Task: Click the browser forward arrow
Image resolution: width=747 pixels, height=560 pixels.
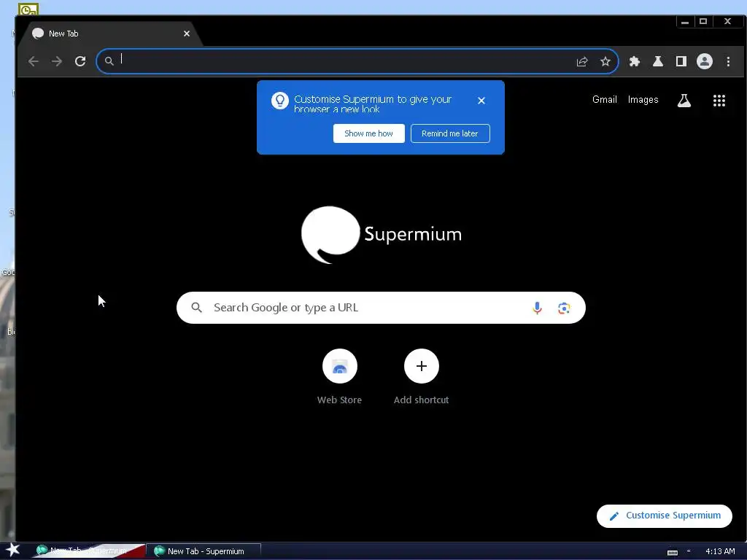Action: click(57, 61)
